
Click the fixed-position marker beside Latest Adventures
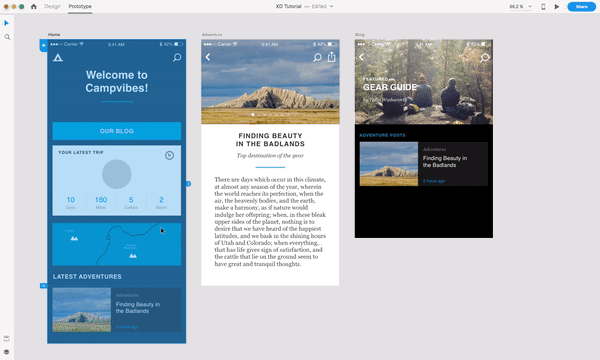click(x=43, y=286)
